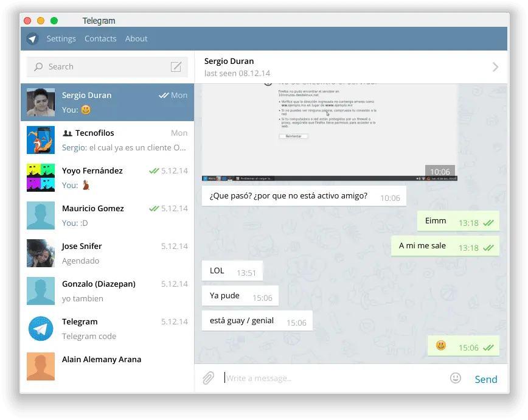The height and width of the screenshot is (420, 528).
Task: Open the Contacts menu
Action: 100,39
